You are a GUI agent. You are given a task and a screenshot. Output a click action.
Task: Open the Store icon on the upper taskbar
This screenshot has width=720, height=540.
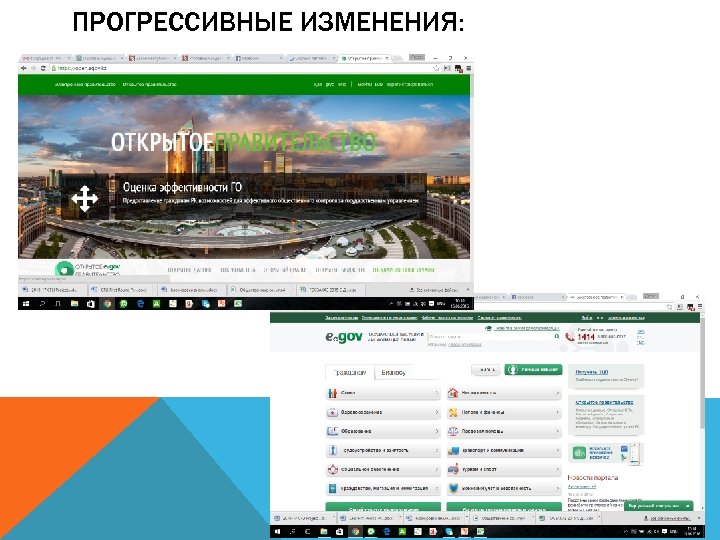90,304
